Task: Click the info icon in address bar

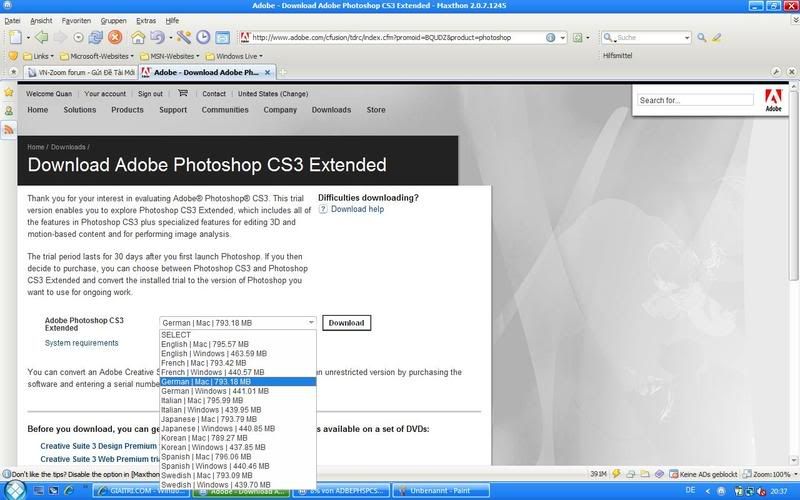Action: coord(551,37)
